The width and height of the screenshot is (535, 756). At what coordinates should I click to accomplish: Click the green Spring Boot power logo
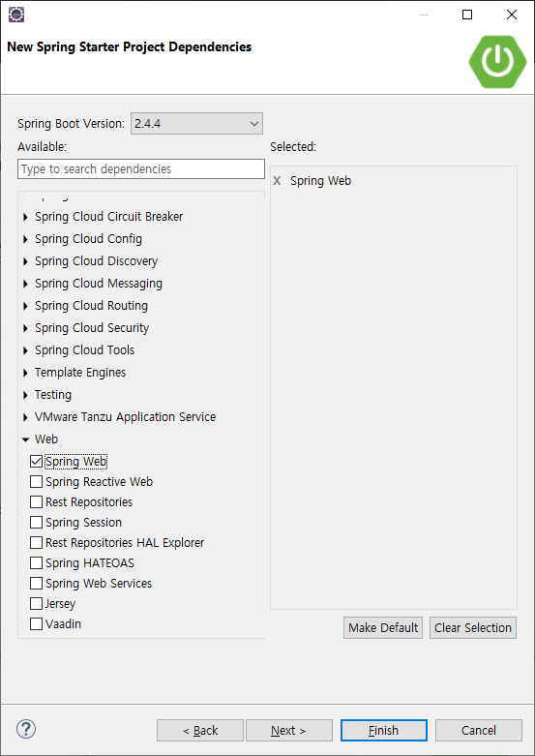click(x=497, y=61)
